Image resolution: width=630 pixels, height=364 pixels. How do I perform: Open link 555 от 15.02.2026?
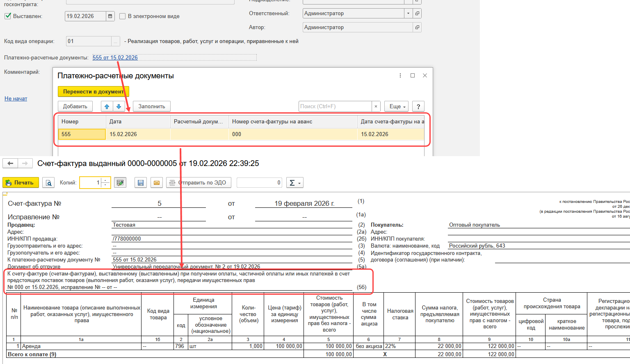115,57
